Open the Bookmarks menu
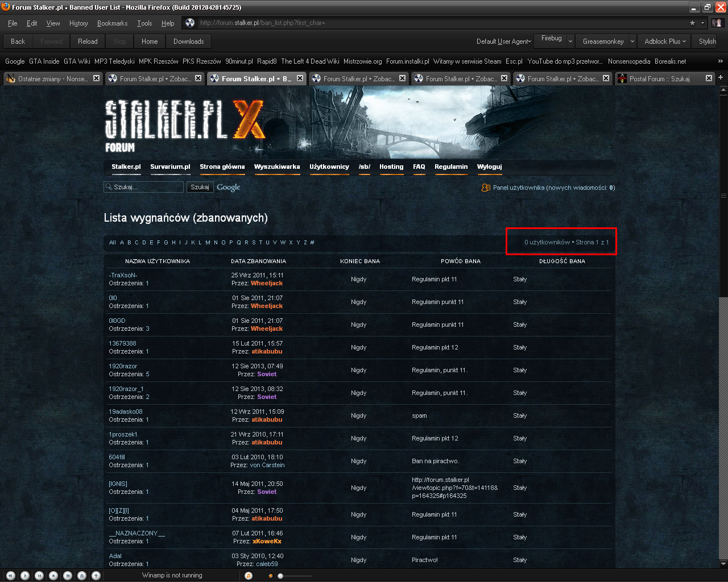Image resolution: width=728 pixels, height=582 pixels. click(x=112, y=23)
